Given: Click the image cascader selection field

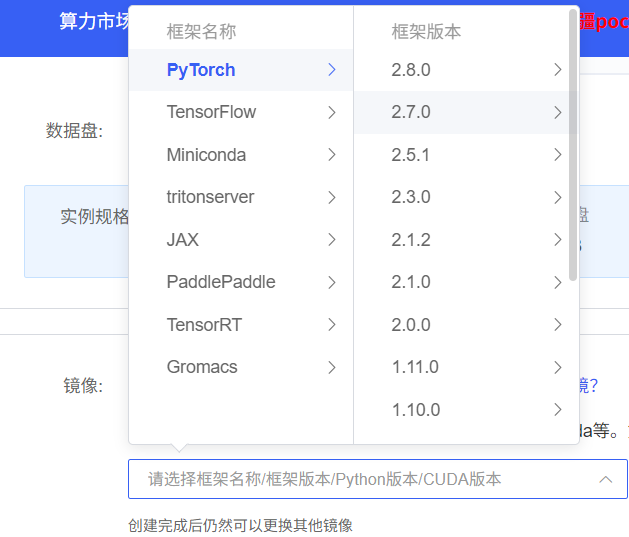Looking at the screenshot, I should click(x=378, y=479).
